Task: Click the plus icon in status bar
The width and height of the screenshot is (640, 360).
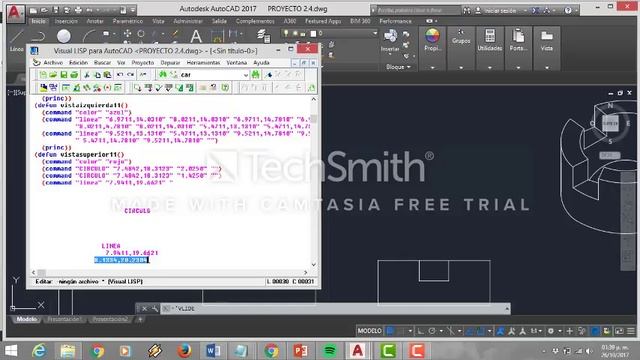Action: (570, 331)
